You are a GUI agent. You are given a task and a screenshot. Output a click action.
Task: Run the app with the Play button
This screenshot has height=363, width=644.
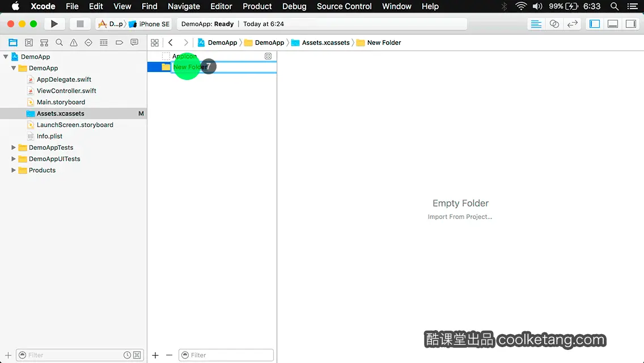pos(54,24)
